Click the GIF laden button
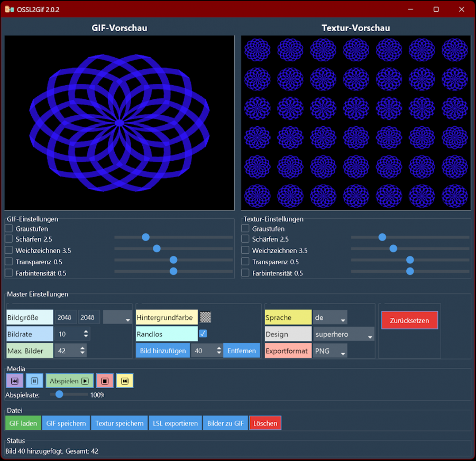 pos(23,423)
